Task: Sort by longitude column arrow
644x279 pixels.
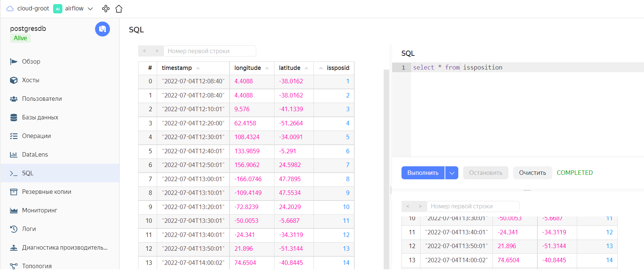Action: (267, 68)
